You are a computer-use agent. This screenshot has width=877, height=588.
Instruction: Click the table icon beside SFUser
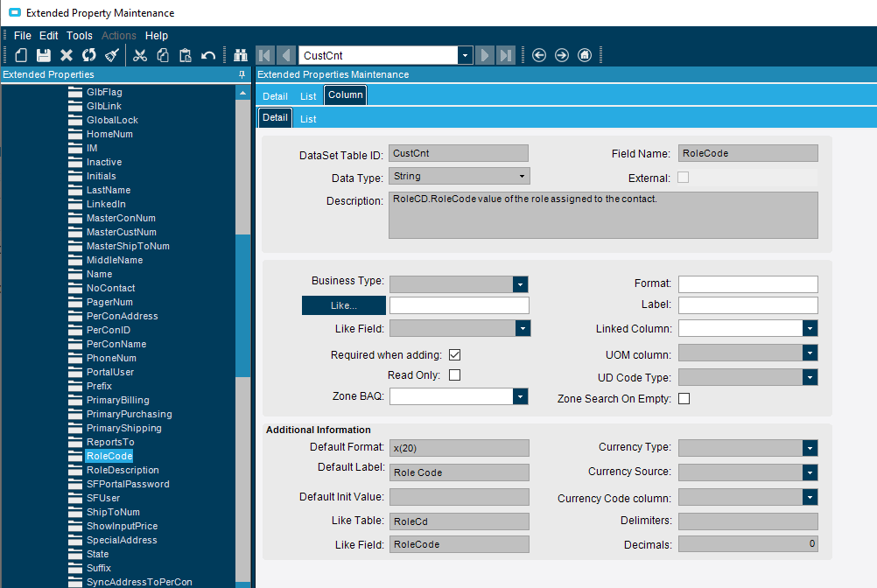click(x=75, y=498)
